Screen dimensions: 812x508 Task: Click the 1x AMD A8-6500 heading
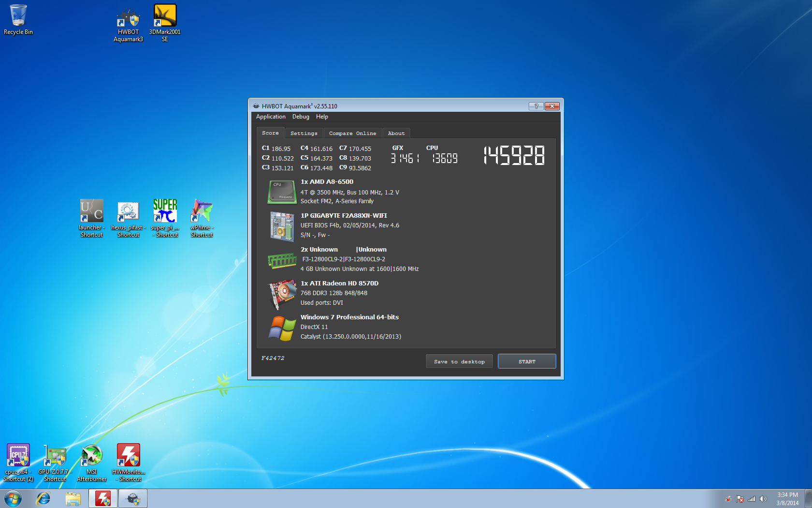(327, 182)
